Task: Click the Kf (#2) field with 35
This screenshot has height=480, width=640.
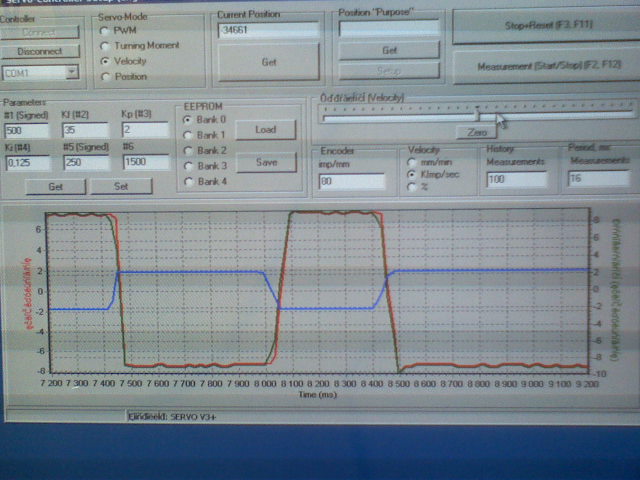Action: (86, 130)
